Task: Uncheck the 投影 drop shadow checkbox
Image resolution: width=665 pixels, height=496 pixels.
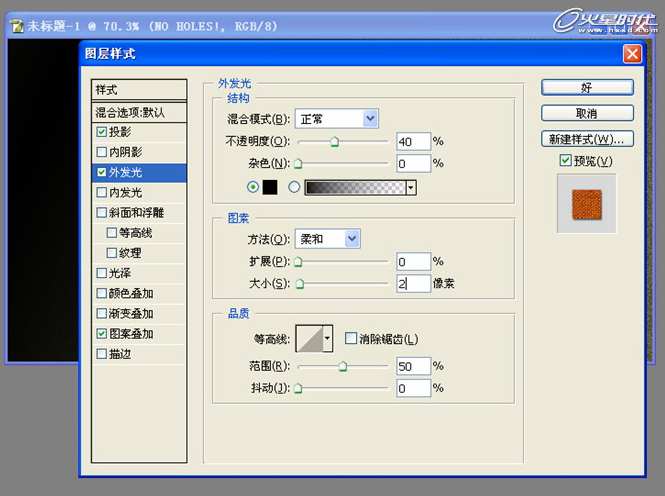Action: 101,132
